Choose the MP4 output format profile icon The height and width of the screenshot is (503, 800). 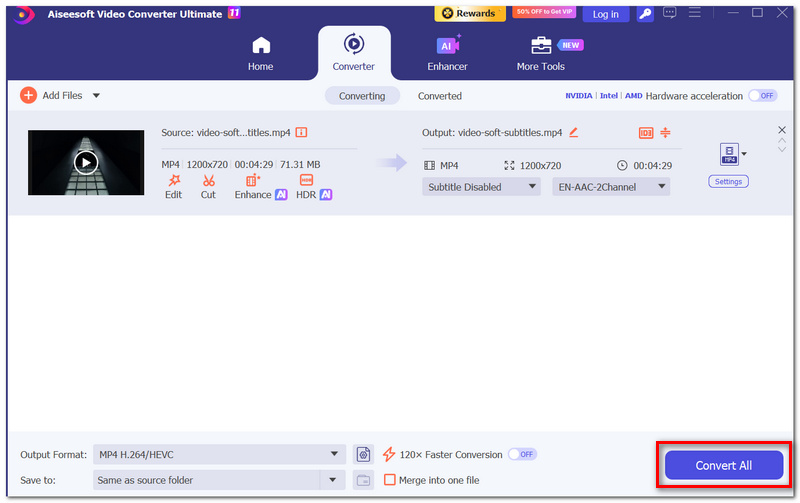click(x=729, y=154)
